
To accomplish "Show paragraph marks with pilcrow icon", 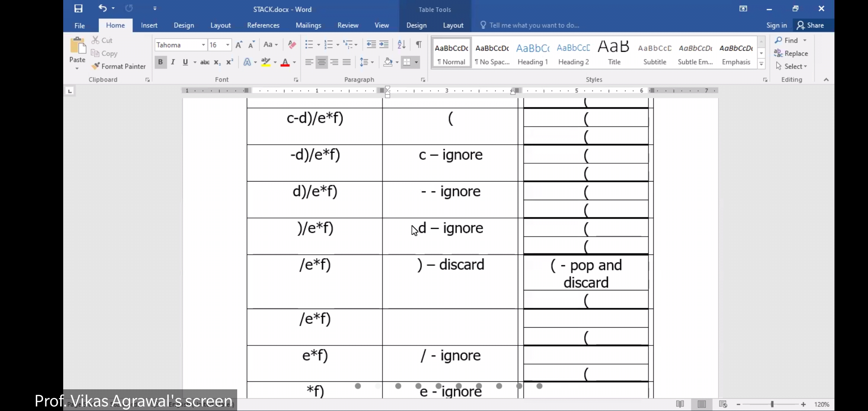I will (419, 45).
